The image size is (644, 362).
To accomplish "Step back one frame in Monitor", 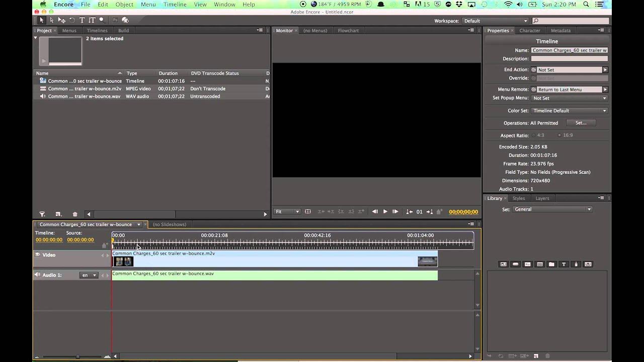I will 375,212.
